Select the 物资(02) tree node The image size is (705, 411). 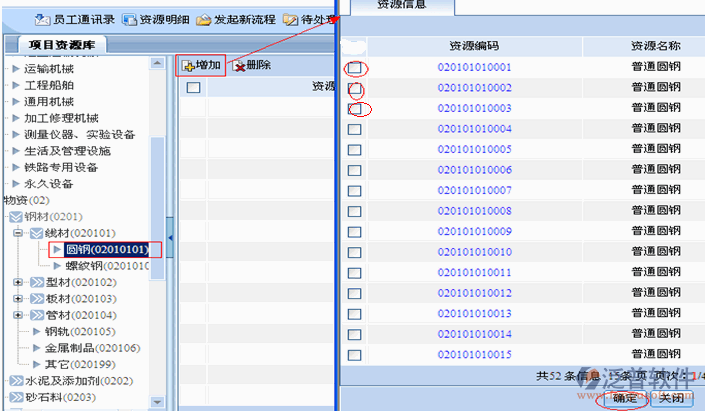click(26, 200)
